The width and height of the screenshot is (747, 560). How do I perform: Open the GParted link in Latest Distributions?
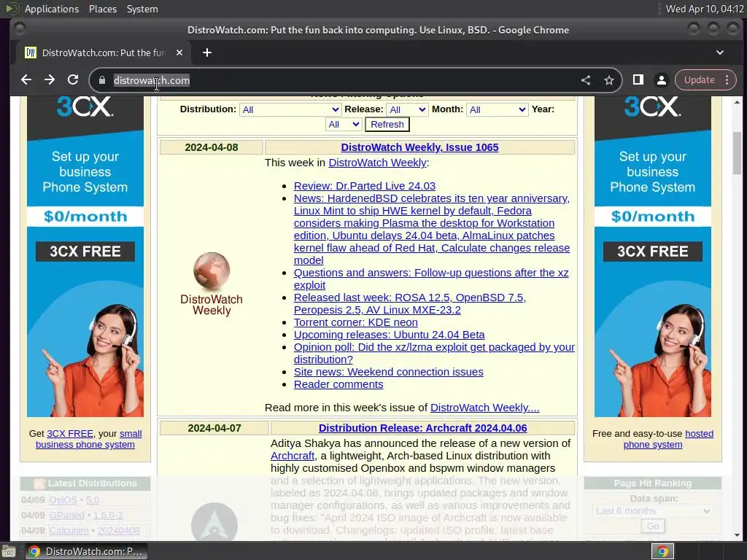point(66,516)
